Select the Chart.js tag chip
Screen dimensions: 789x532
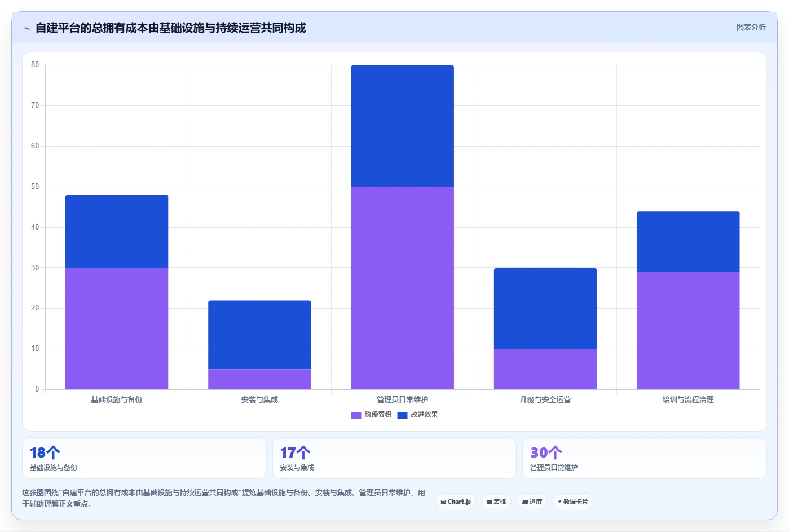(x=456, y=502)
